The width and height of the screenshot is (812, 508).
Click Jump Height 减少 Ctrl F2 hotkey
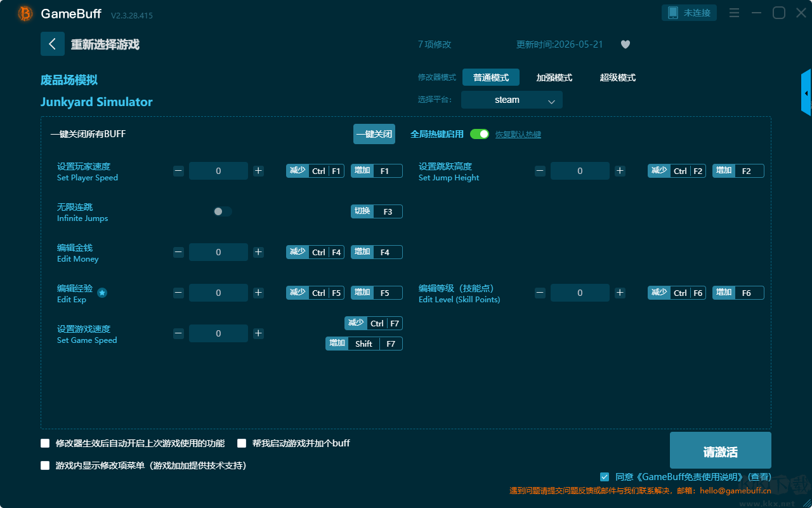point(677,171)
